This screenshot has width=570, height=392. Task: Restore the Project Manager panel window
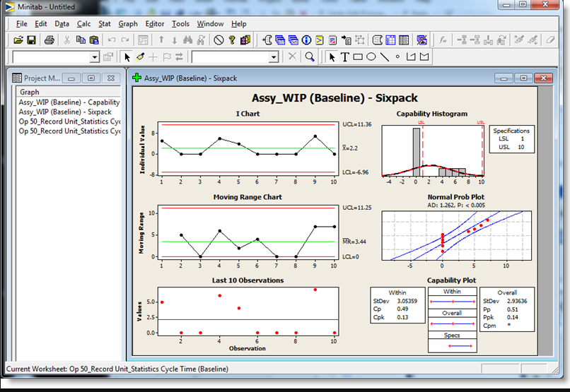[91, 78]
